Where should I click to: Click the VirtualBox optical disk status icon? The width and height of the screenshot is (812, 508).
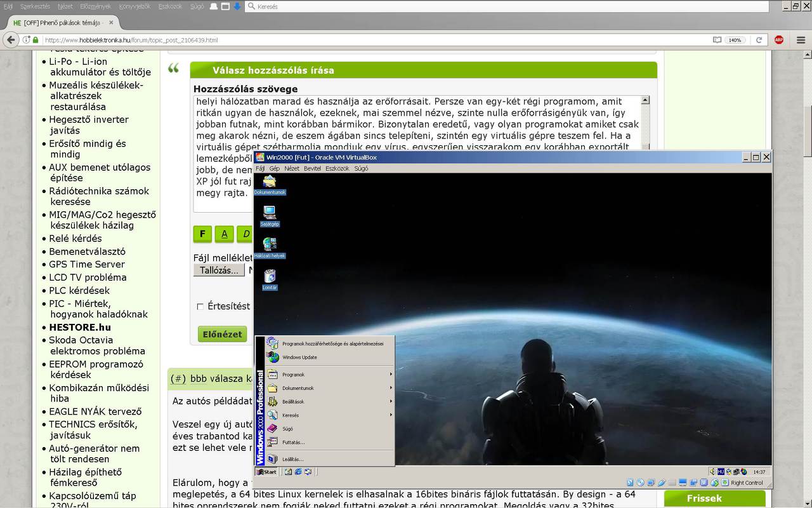point(640,483)
